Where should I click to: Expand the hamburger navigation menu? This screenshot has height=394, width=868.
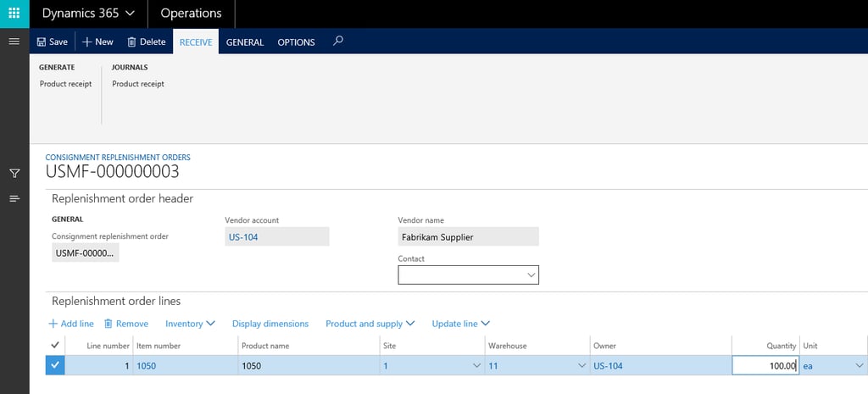tap(14, 42)
